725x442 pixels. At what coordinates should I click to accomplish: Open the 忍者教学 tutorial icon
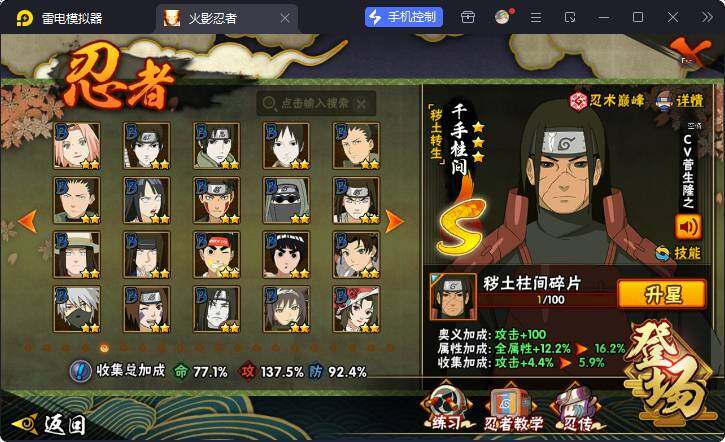point(512,407)
